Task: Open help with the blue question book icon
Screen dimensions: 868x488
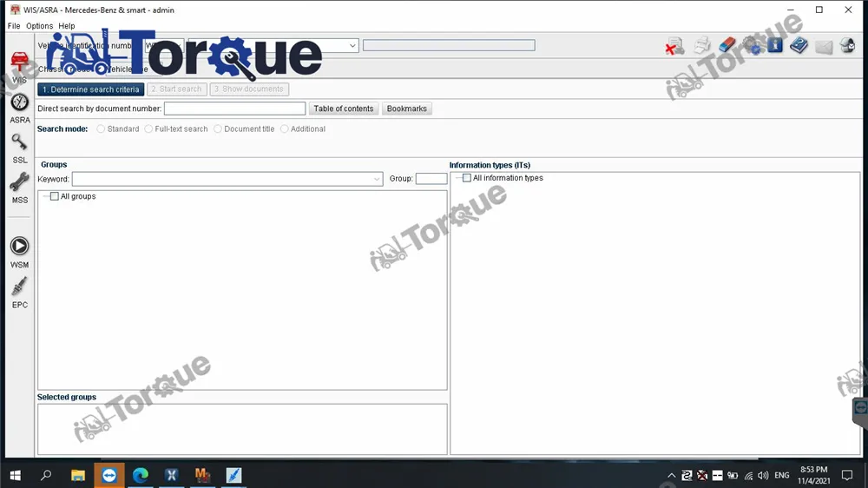Action: (x=799, y=45)
